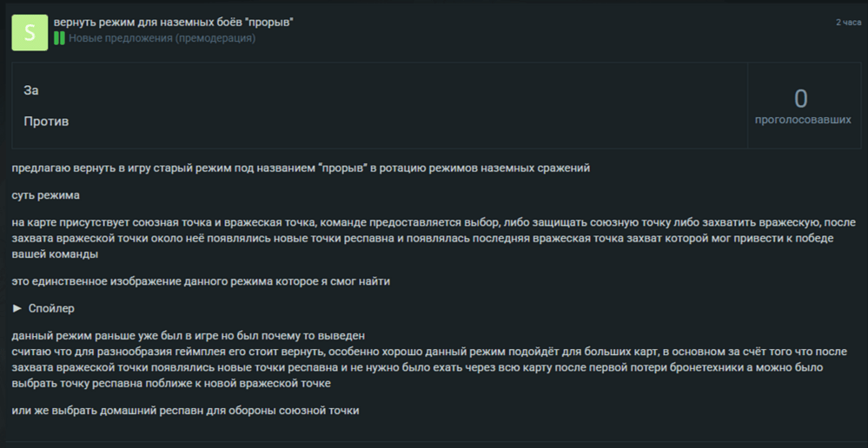Click the voter count number "0"
Viewport: 868px width, 448px height.
coord(800,98)
